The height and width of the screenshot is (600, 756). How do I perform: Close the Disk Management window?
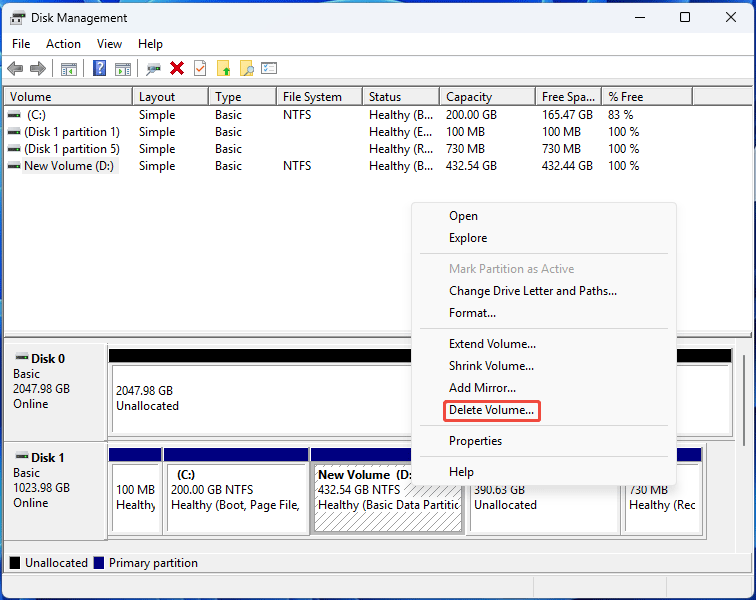click(730, 18)
